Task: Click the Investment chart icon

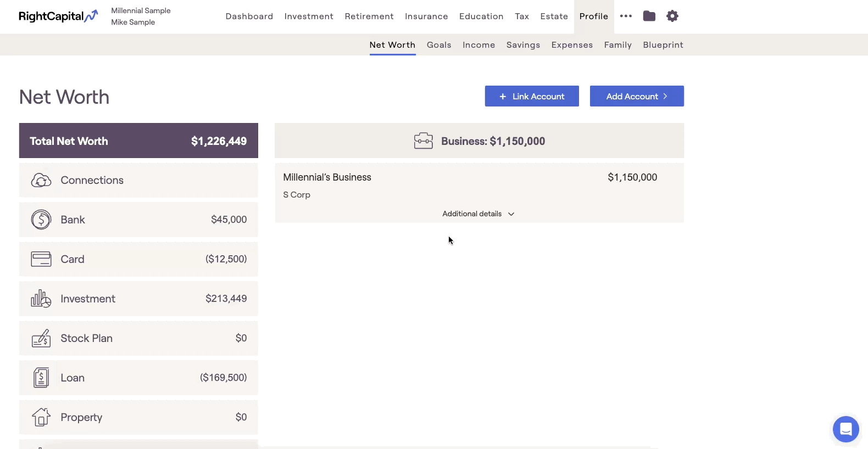Action: 41,299
